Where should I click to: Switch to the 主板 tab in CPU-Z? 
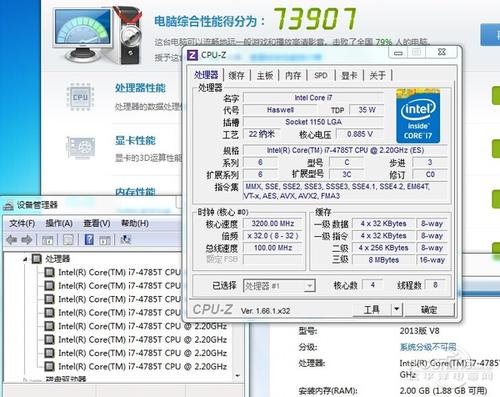click(265, 76)
